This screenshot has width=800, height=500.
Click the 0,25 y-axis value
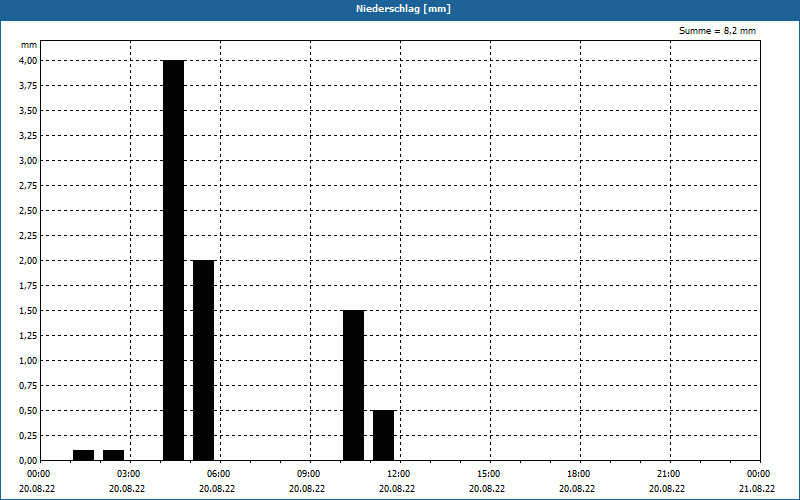(x=28, y=436)
